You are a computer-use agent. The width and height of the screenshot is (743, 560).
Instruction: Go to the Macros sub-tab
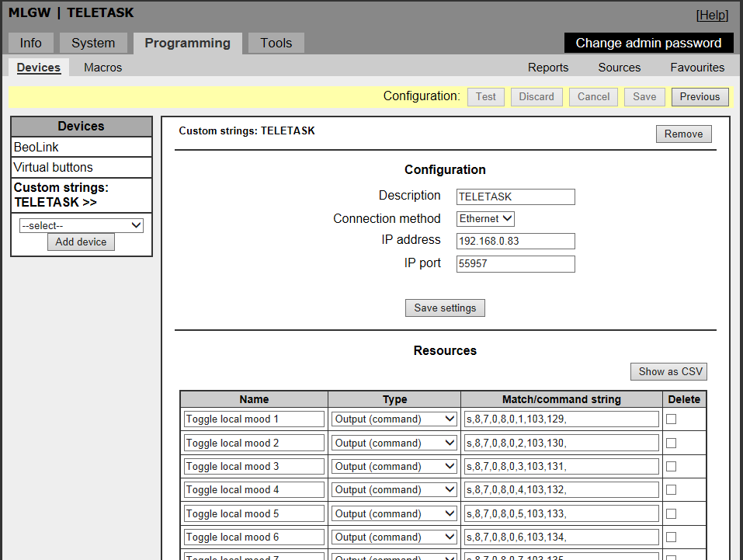point(102,68)
